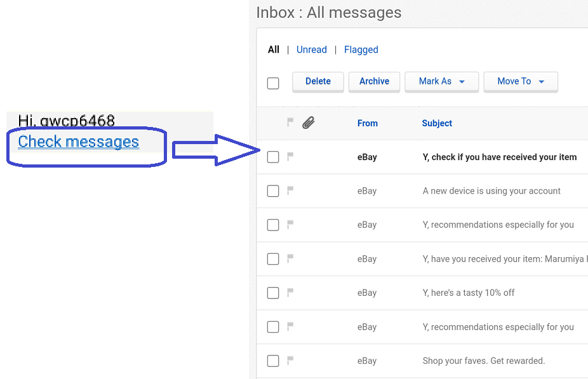
Task: Flag the 'have you received your item: Marumiya' message
Action: pos(290,258)
